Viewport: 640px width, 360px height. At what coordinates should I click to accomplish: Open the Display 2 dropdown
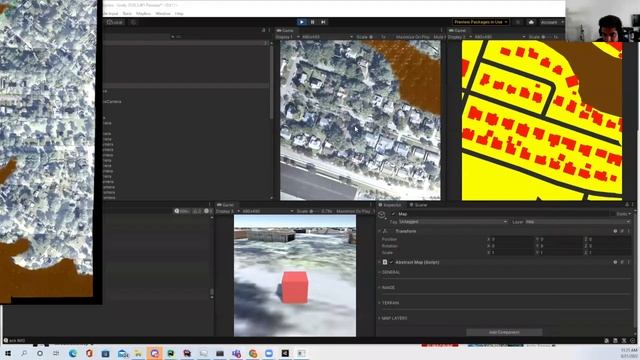click(460, 37)
